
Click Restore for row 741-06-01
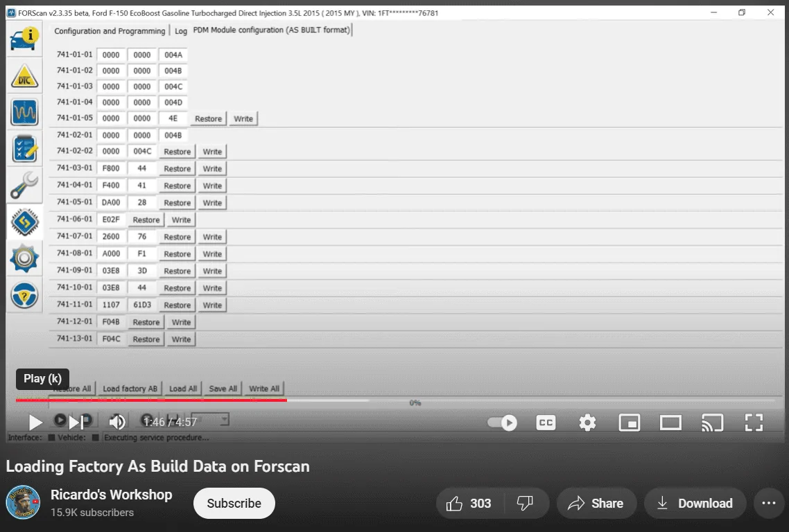click(146, 220)
